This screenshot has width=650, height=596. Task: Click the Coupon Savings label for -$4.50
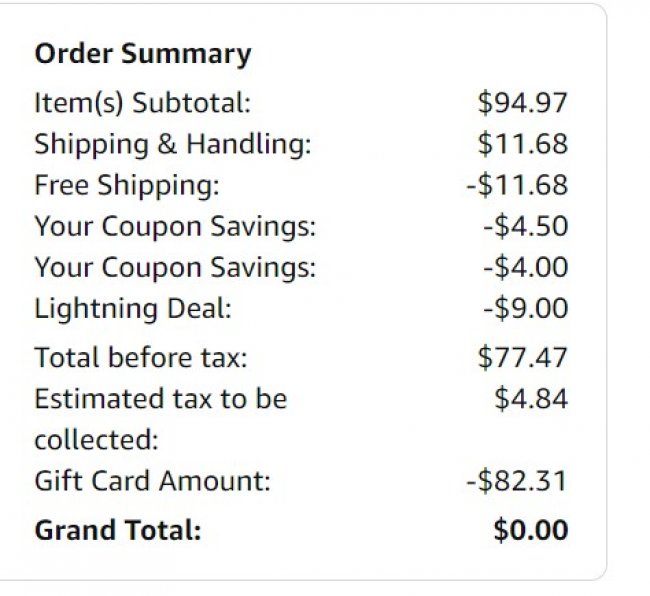175,226
